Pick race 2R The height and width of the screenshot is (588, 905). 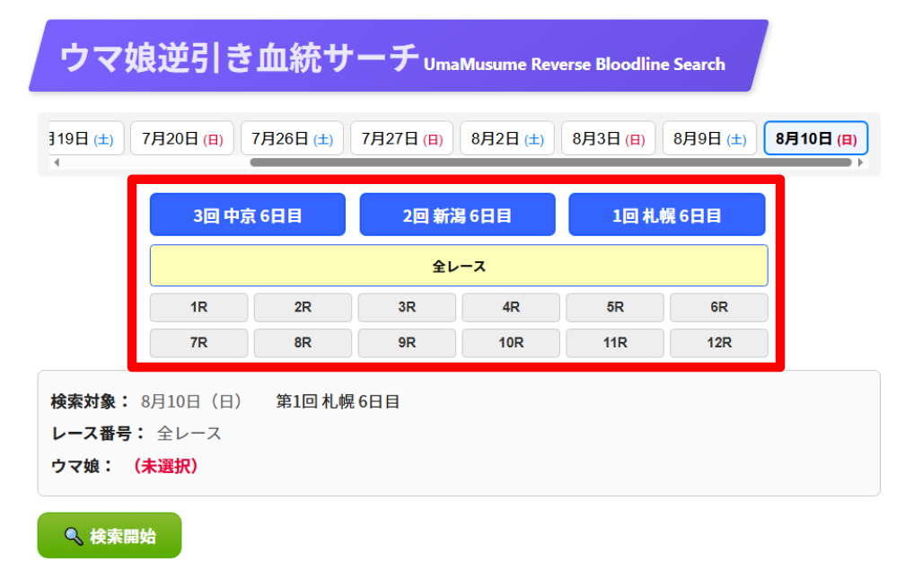point(303,308)
